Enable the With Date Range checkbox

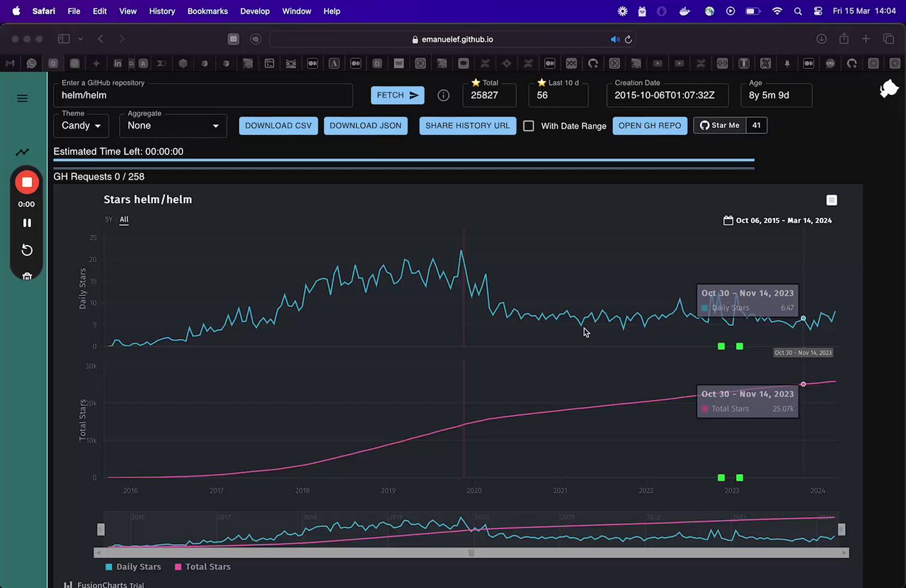[x=529, y=126]
